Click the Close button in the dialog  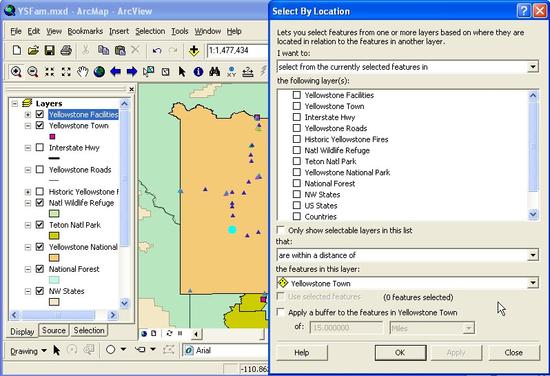pyautogui.click(x=514, y=352)
